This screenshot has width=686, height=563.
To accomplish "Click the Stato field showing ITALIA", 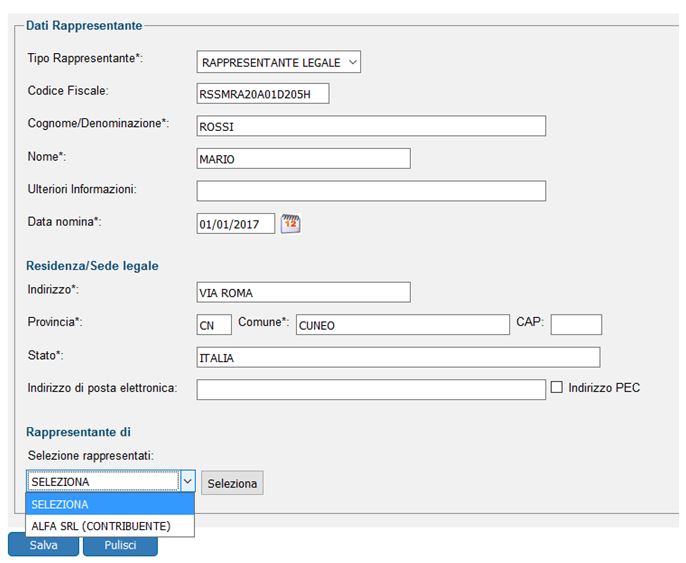I will coord(398,358).
